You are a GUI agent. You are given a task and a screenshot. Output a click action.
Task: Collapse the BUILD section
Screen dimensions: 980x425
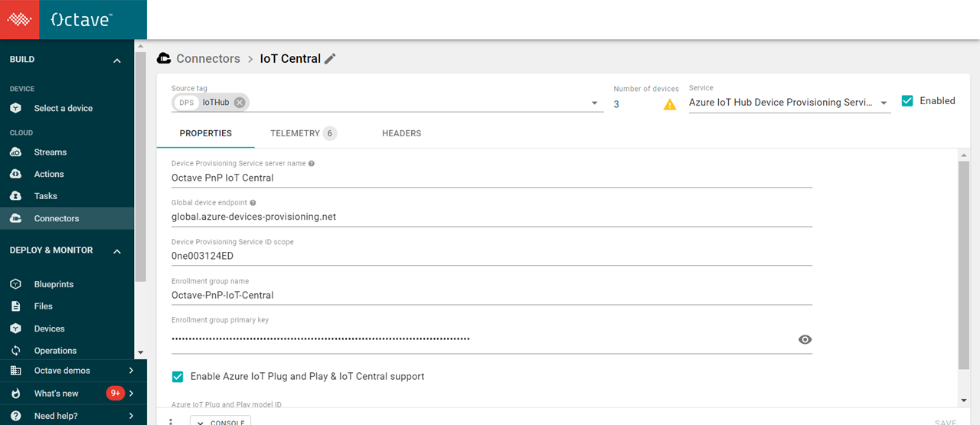(117, 60)
